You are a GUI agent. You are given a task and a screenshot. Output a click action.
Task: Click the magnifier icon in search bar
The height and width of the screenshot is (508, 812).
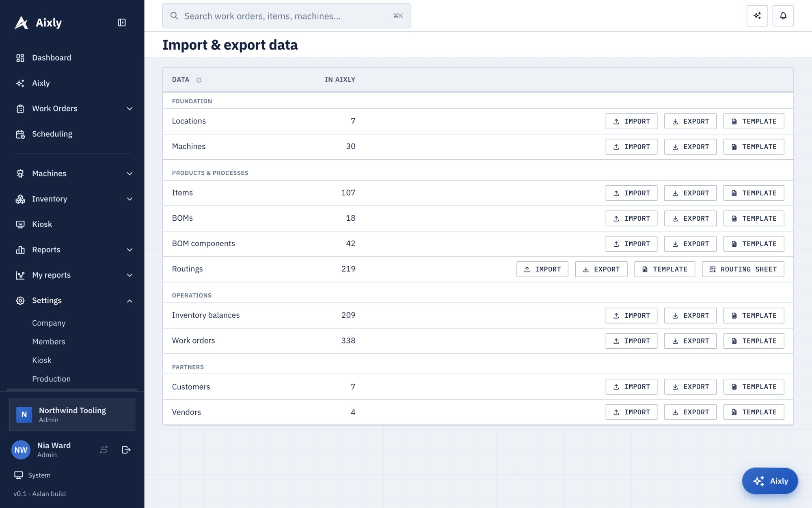(x=174, y=16)
